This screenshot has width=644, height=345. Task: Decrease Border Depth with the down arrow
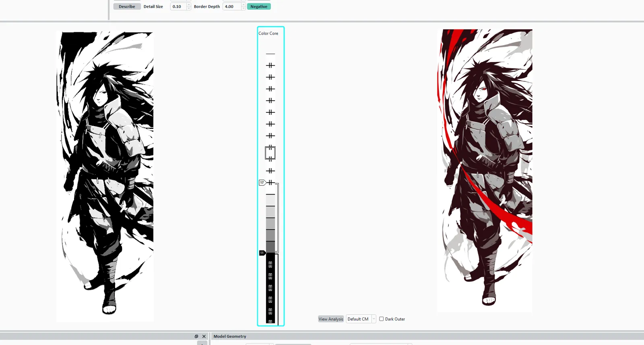point(244,8)
